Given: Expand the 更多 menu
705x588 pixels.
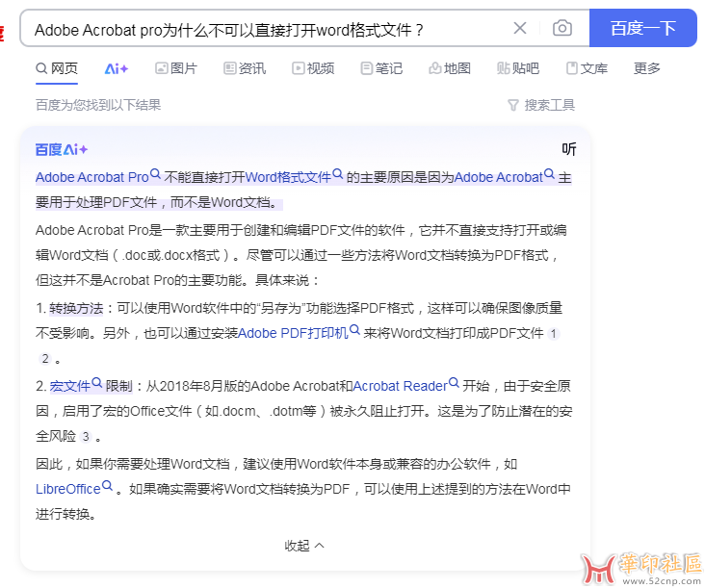Looking at the screenshot, I should 646,68.
